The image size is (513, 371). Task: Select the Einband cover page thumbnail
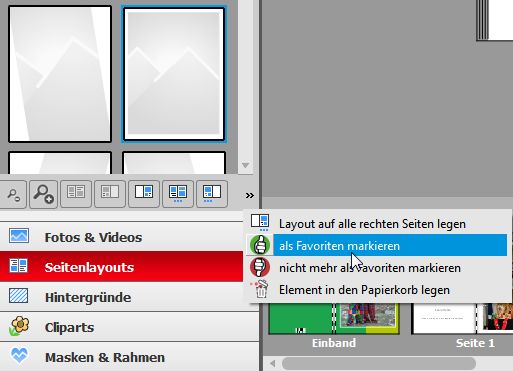(x=334, y=318)
